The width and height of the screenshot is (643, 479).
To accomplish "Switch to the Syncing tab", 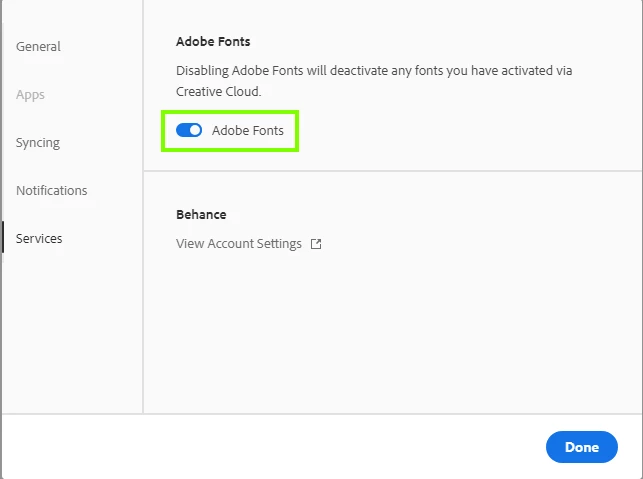I will coord(38,143).
